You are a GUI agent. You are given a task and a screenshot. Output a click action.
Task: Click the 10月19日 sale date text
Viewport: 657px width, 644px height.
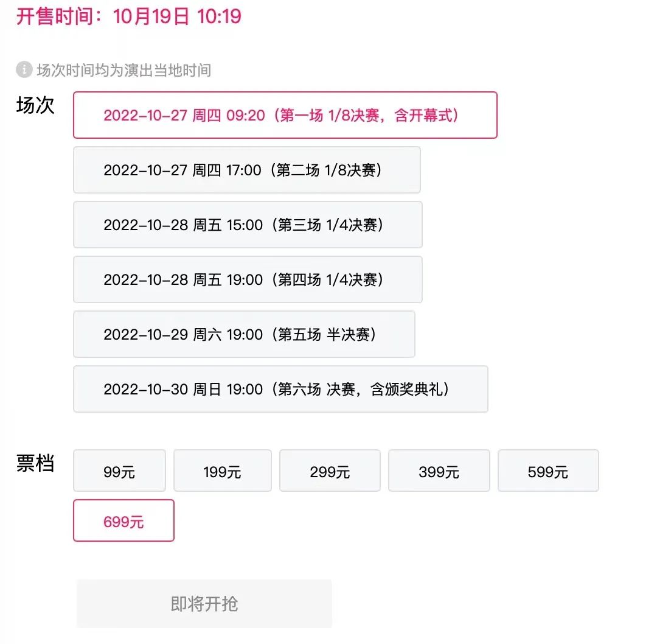151,15
